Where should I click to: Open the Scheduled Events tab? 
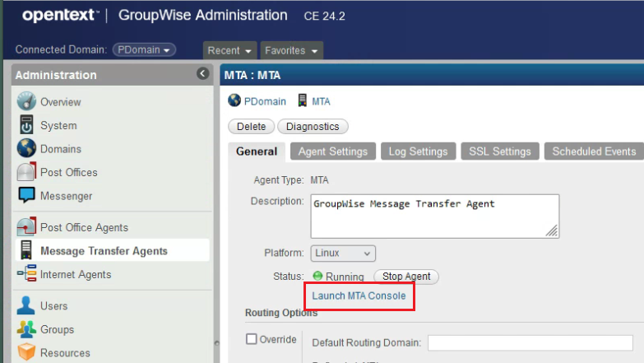pos(594,151)
